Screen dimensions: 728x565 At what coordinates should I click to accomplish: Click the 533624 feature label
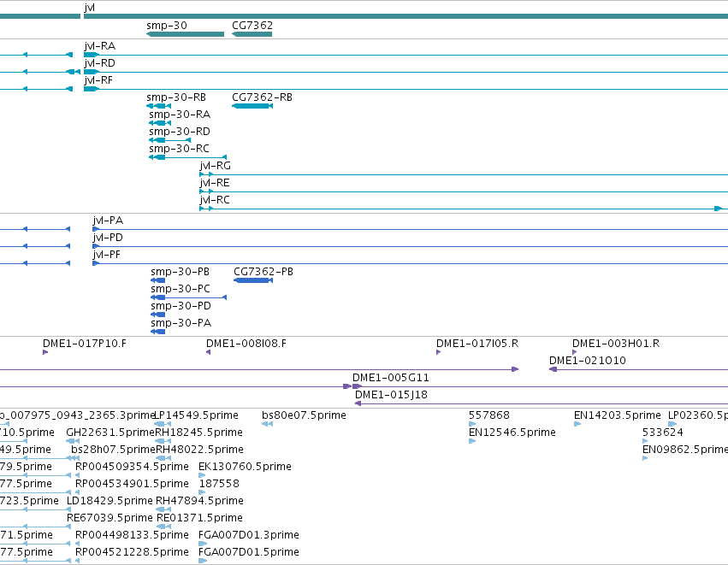coord(662,433)
